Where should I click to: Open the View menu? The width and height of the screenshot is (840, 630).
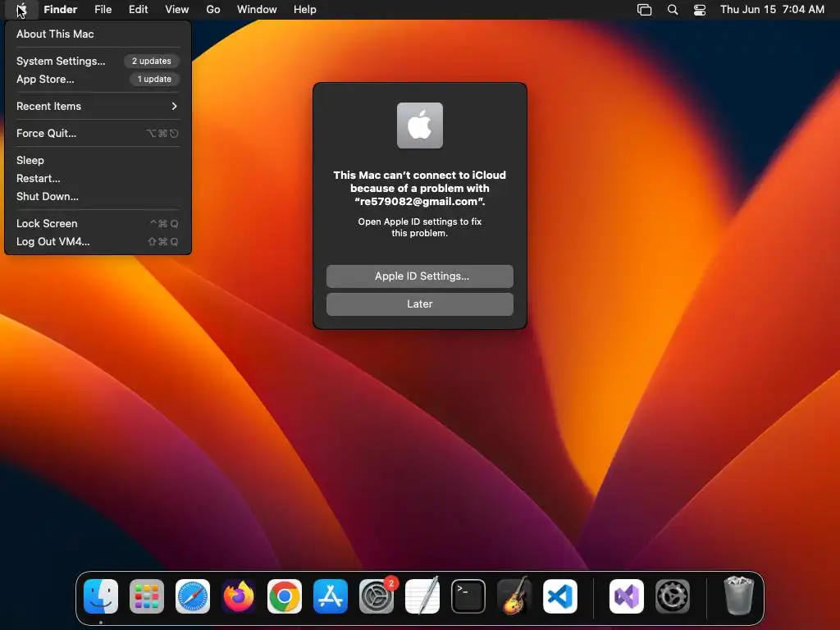[x=177, y=10]
